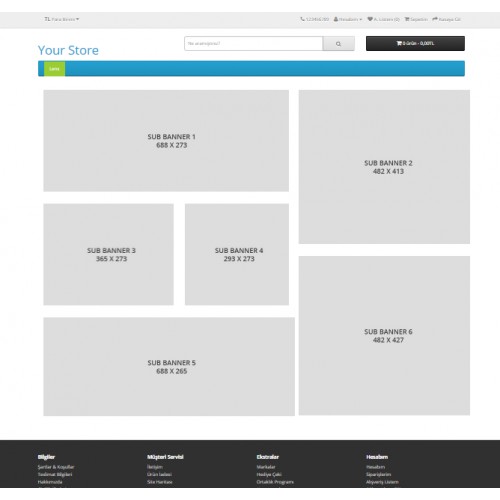Screen dimensions: 500x500
Task: Open Teslimat Bilgileri footer link
Action: (55, 474)
